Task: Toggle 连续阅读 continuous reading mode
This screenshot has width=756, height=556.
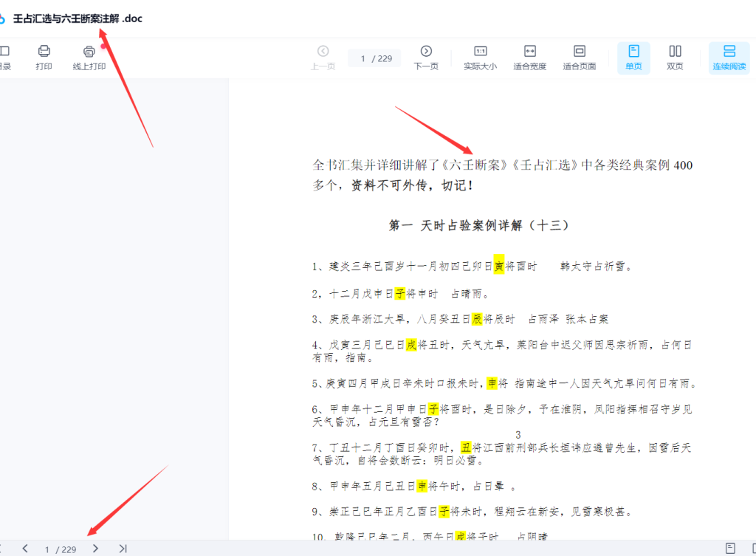Action: [x=729, y=58]
